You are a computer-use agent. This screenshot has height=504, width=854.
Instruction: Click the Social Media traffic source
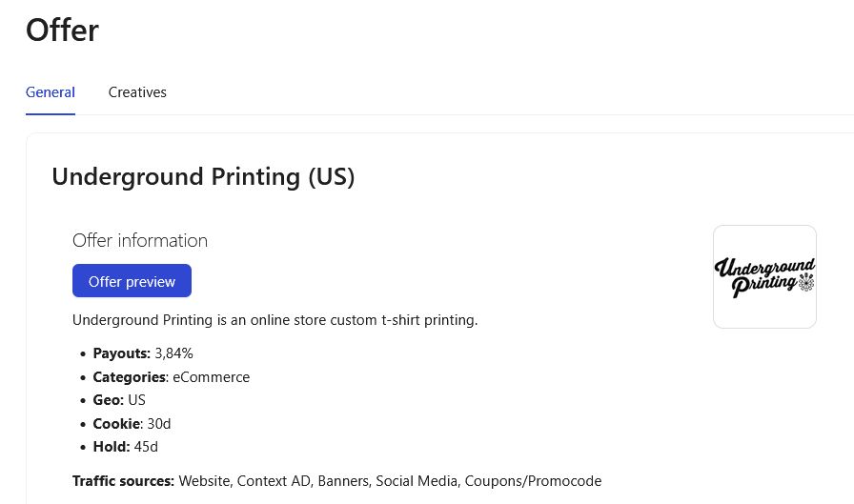point(417,481)
